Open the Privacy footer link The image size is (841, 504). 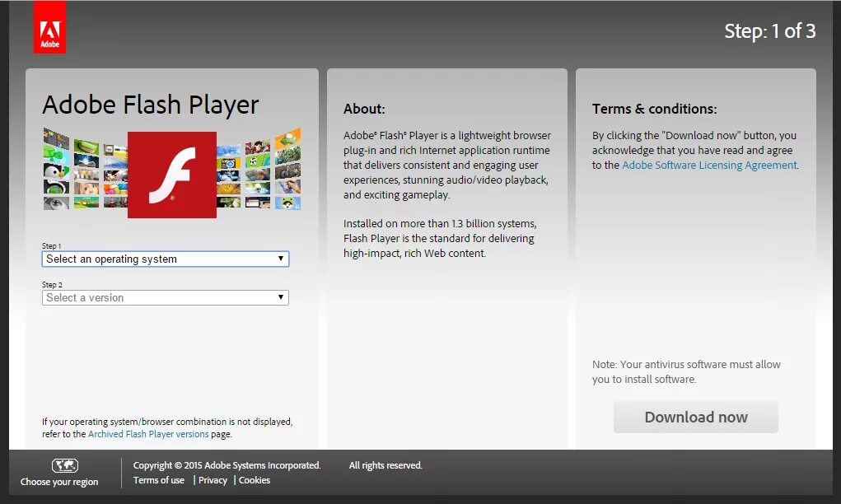[213, 480]
